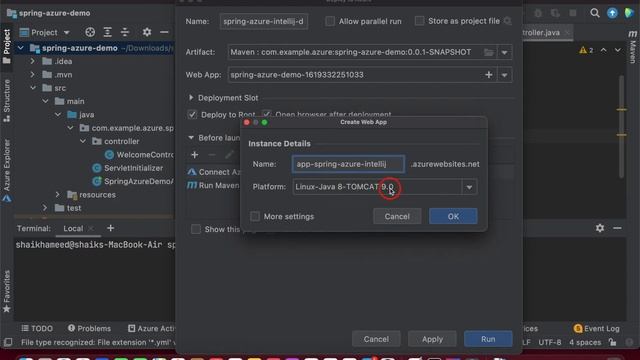Enable More settings checkbox in Create Web App

pos(255,216)
